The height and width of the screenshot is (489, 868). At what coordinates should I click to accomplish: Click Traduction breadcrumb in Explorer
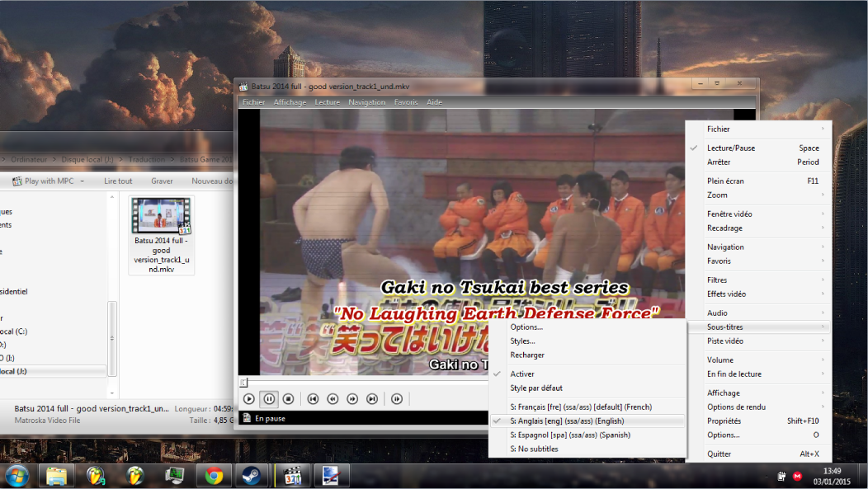point(147,159)
